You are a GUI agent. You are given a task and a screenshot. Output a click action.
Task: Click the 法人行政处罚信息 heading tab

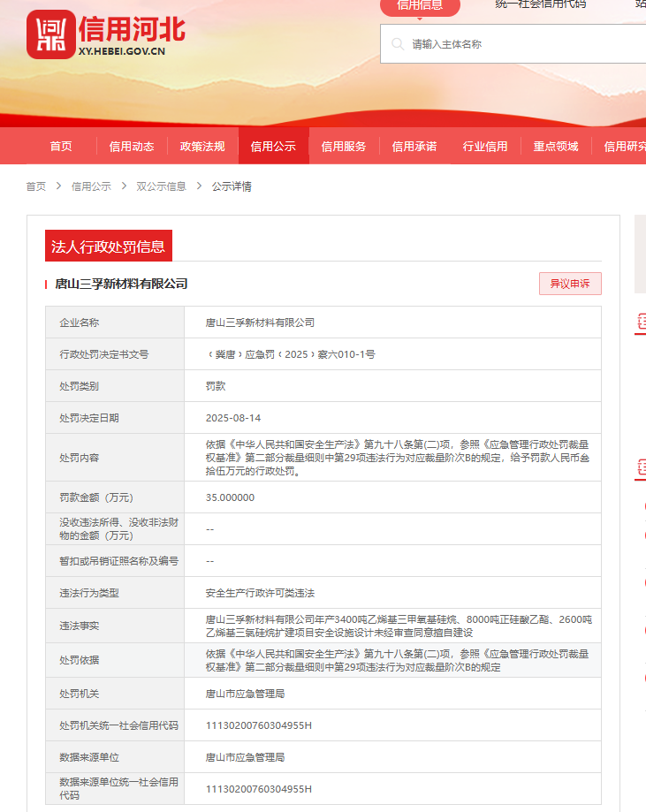109,246
